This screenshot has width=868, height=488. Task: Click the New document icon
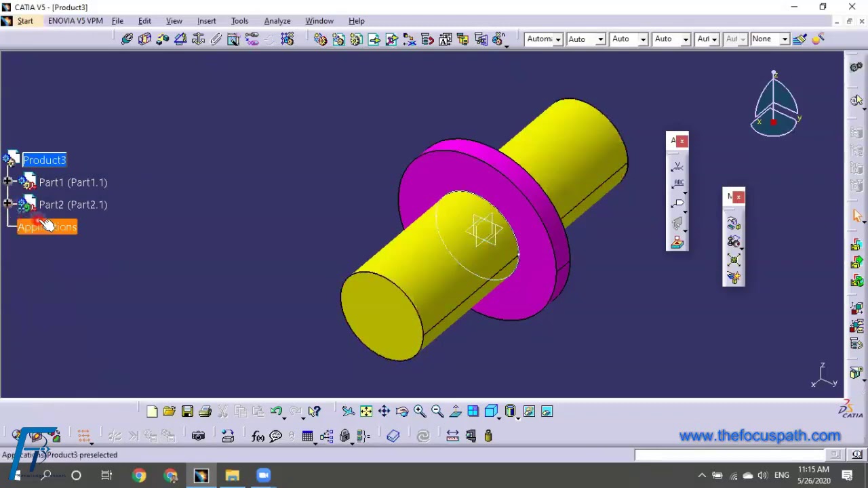point(152,411)
